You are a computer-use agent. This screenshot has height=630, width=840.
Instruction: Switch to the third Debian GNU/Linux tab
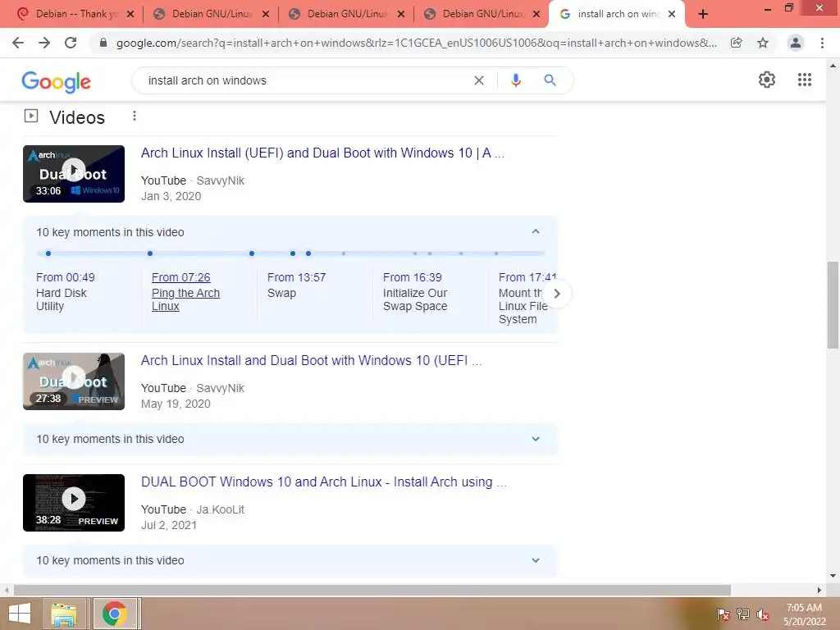coord(347,14)
